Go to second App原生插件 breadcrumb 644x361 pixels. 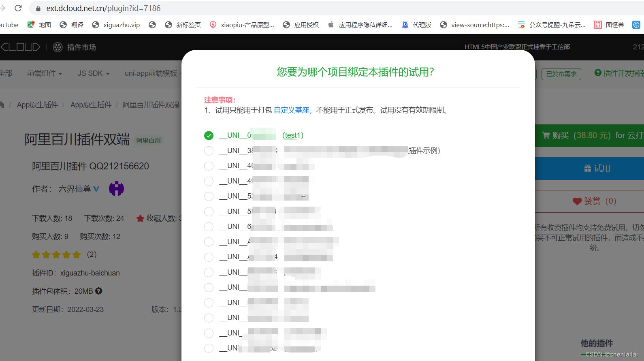coord(91,105)
